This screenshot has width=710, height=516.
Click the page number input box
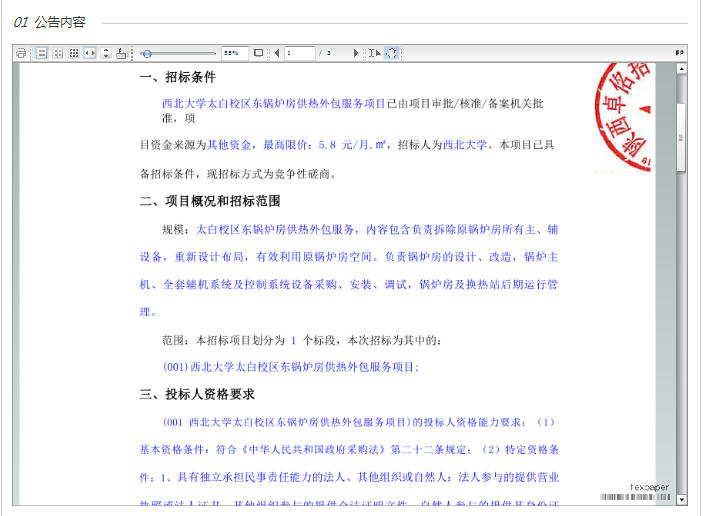click(299, 53)
